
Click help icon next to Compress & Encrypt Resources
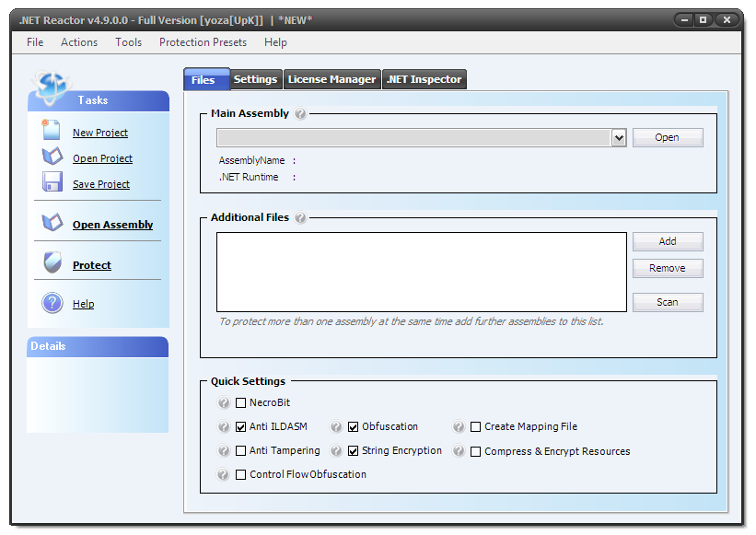point(459,450)
